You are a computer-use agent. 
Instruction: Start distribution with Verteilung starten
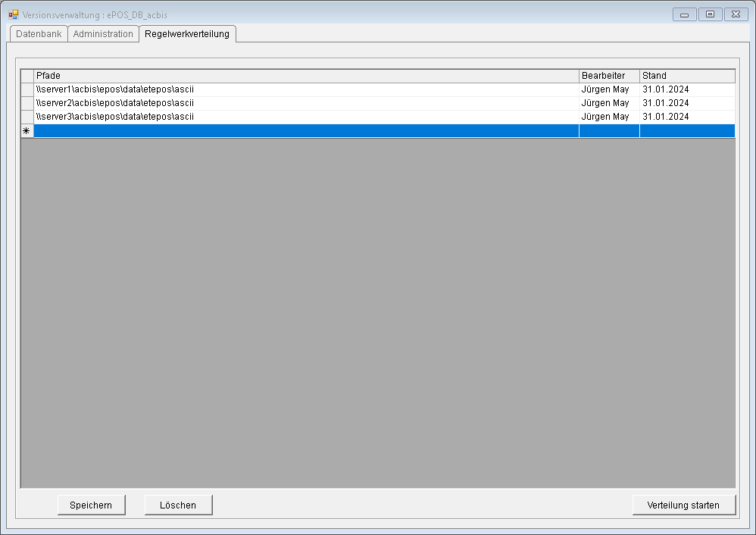(x=683, y=505)
